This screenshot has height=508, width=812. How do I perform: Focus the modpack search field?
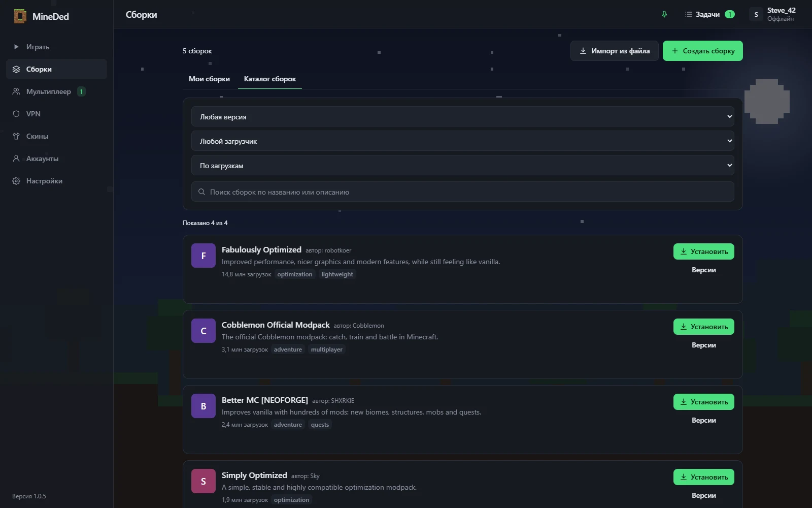click(x=463, y=192)
